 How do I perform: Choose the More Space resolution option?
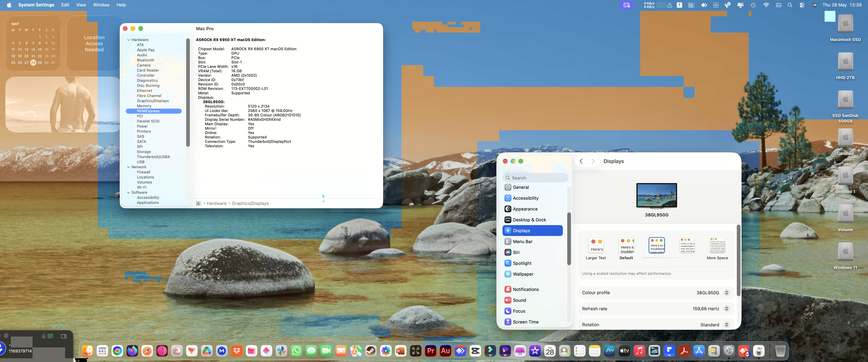(717, 249)
